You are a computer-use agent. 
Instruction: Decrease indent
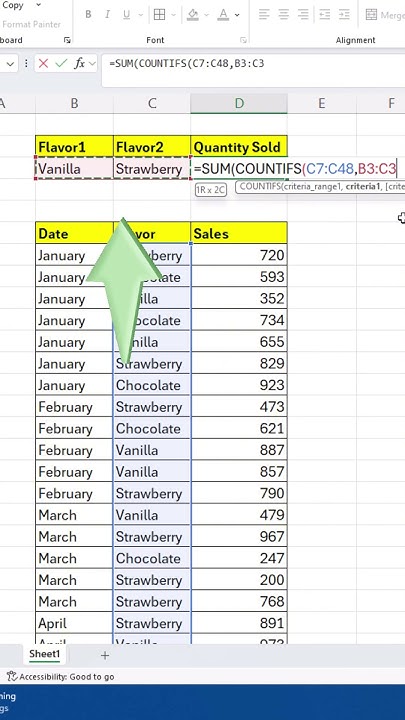click(325, 15)
